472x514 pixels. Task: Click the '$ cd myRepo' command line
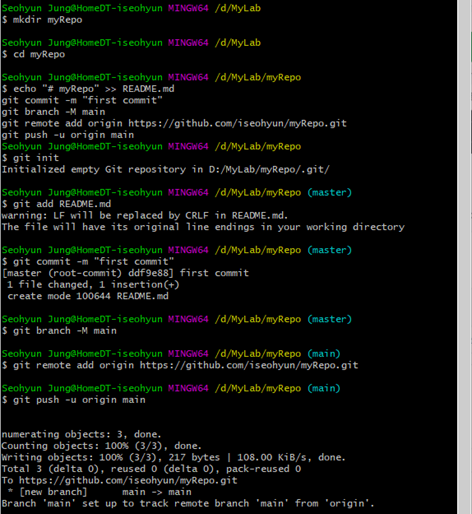coord(33,54)
